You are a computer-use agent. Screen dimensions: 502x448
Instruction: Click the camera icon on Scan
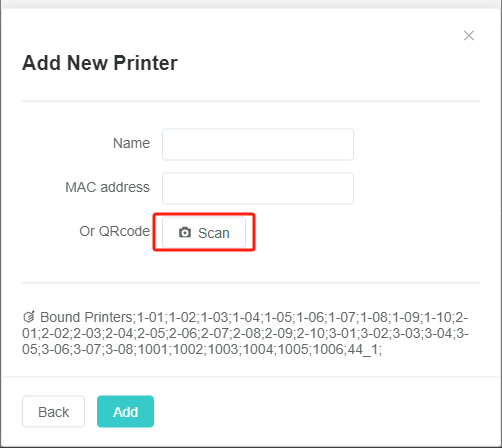(x=185, y=232)
